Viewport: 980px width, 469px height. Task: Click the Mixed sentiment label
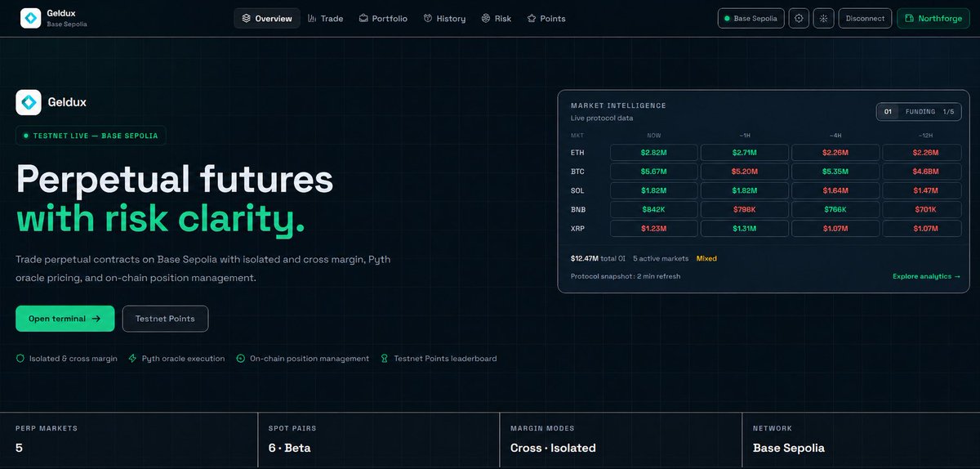(706, 258)
